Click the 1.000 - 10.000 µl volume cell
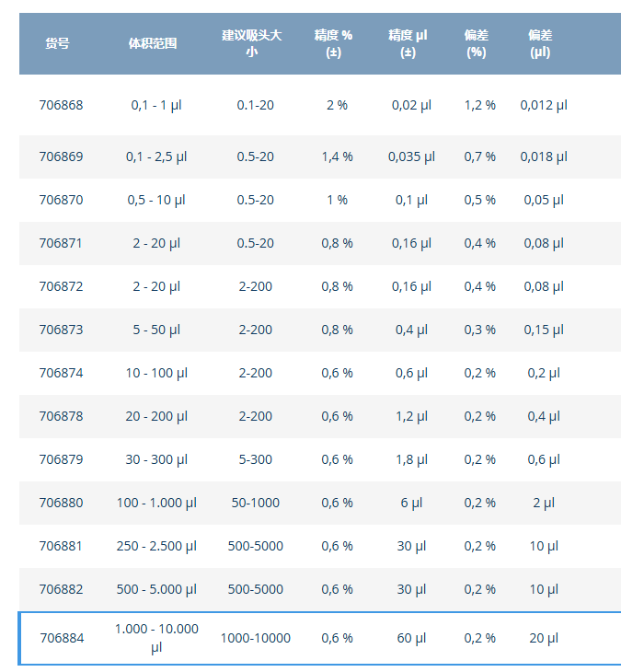This screenshot has width=621, height=672. point(156,638)
